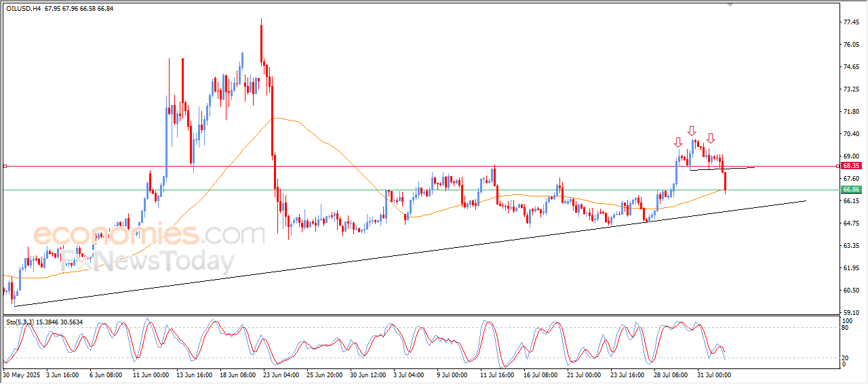Screen dimensions: 868x384
Task: Click the 67.60 price axis label
Action: [x=852, y=179]
